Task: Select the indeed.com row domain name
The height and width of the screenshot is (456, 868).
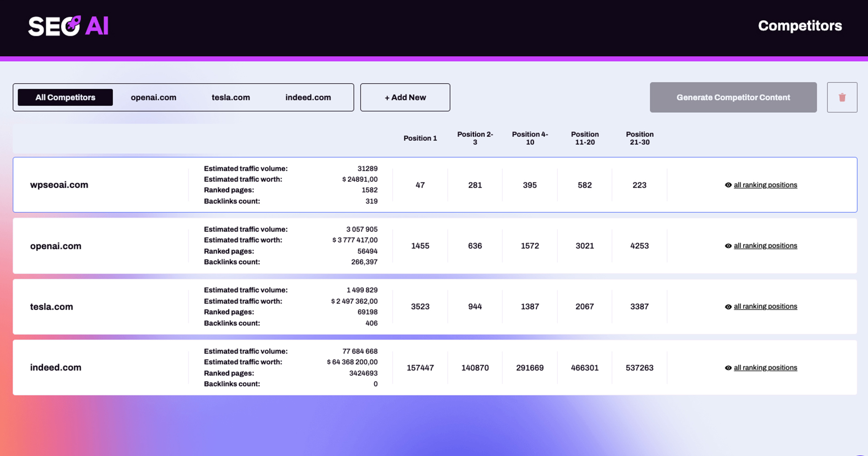Action: click(56, 368)
